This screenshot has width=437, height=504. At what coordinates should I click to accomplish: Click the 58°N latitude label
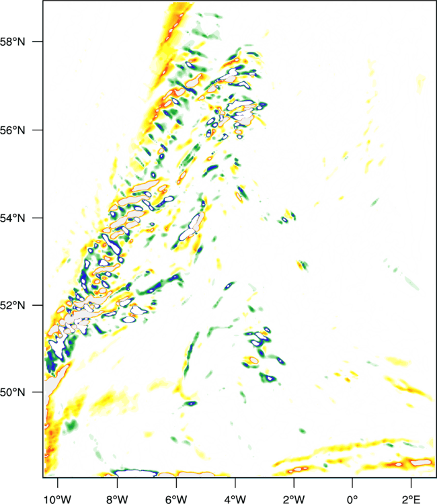click(12, 42)
